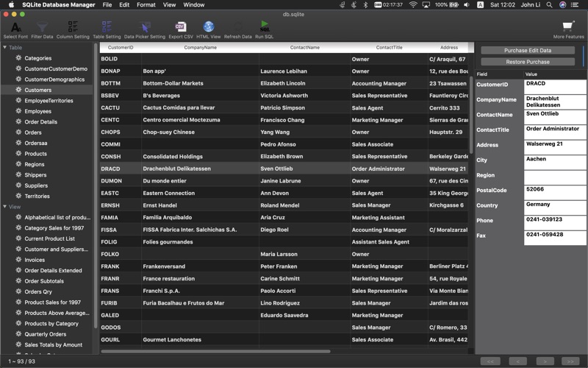Go to first page with << button
Screen dimensions: 588x368
tap(490, 361)
